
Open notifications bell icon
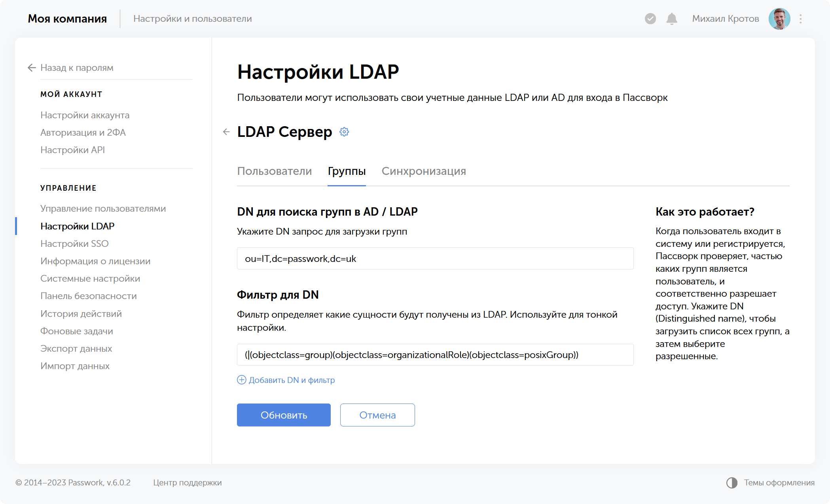[x=672, y=19]
